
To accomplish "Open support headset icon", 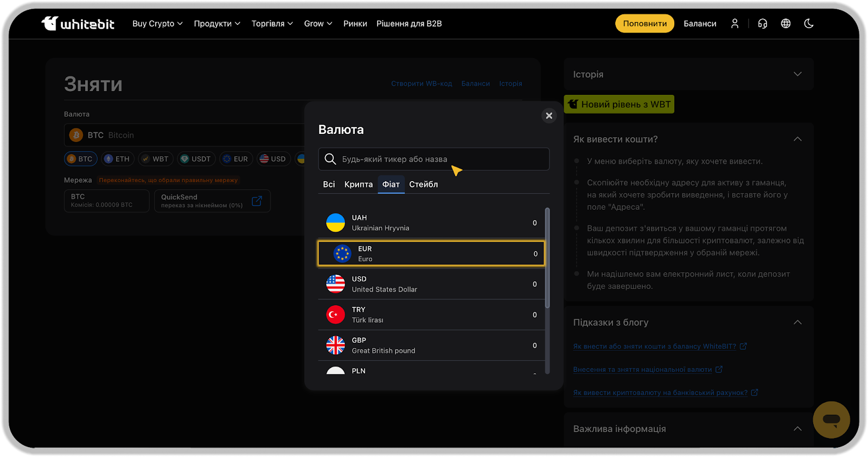I will click(762, 24).
